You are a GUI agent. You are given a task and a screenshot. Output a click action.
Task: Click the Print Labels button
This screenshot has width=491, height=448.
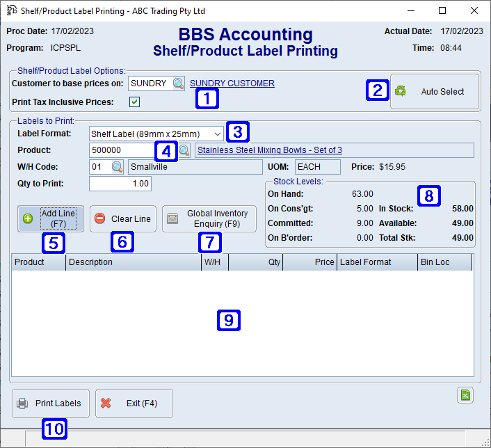(x=51, y=403)
